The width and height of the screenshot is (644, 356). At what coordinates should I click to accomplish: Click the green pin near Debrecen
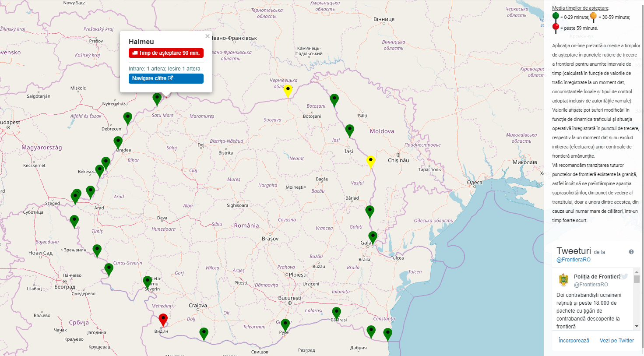click(x=127, y=118)
